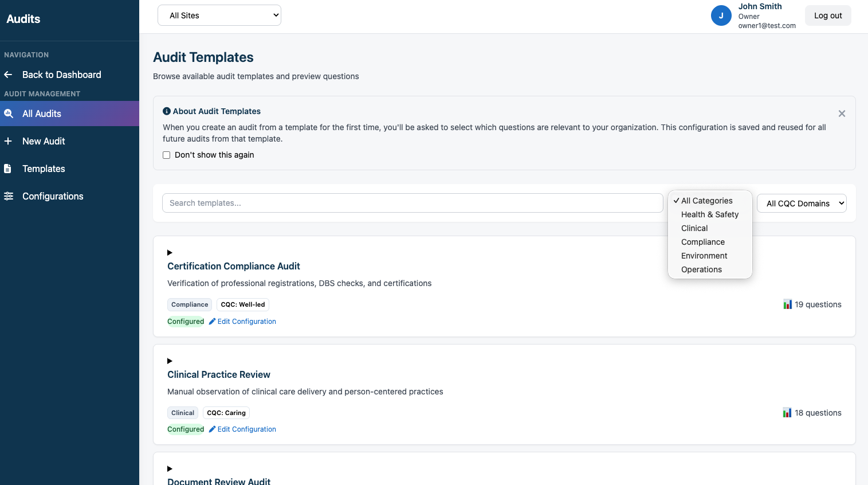
Task: Focus the Search templates input field
Action: tap(413, 203)
